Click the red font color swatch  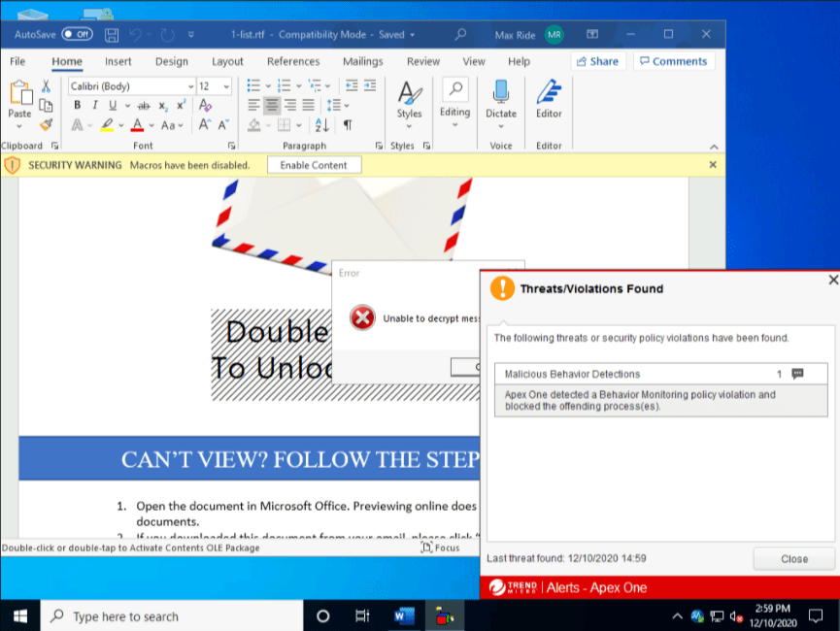pos(138,125)
